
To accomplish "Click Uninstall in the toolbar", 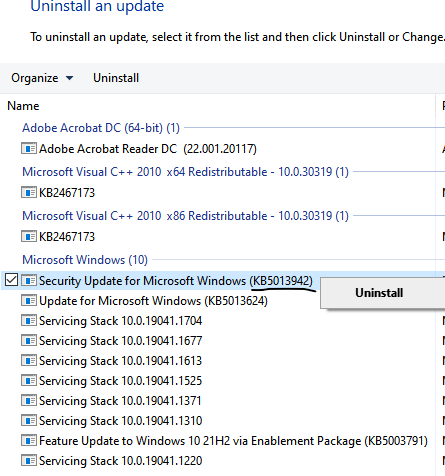I will [116, 78].
